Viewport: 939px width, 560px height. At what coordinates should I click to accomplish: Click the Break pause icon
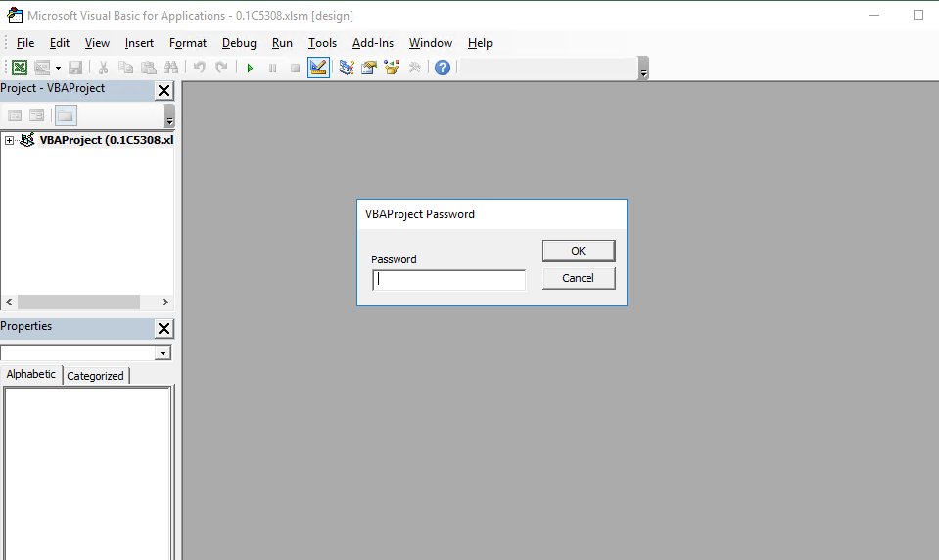[272, 69]
